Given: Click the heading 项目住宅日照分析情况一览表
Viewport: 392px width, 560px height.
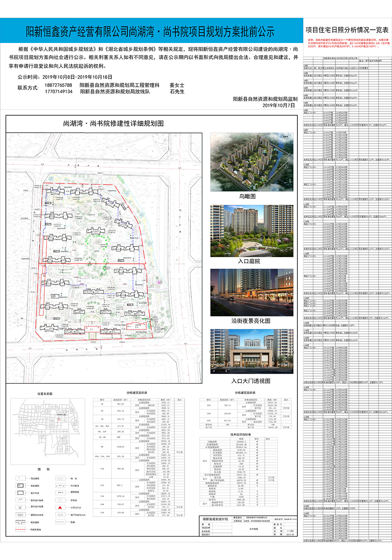Looking at the screenshot, I should coord(347,30).
